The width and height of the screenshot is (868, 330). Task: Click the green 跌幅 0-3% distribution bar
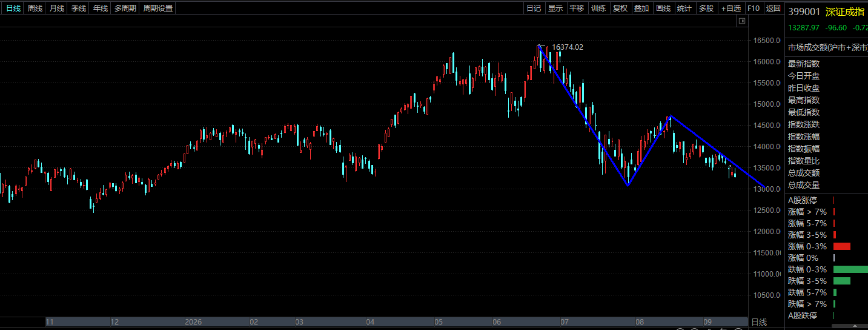point(850,269)
